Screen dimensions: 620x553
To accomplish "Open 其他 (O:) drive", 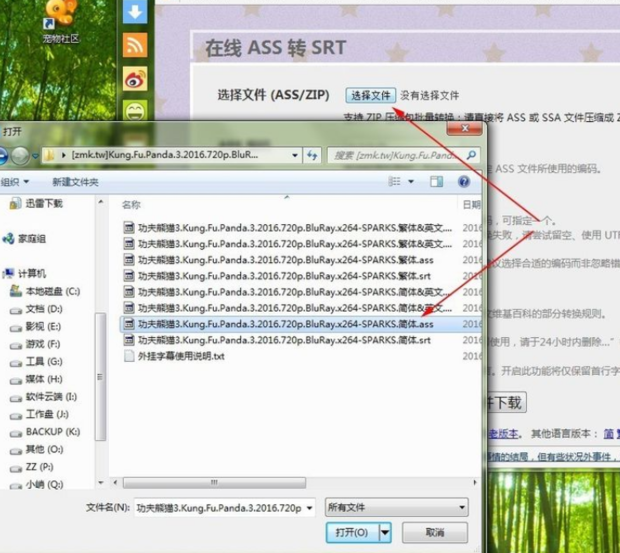I will [x=36, y=449].
